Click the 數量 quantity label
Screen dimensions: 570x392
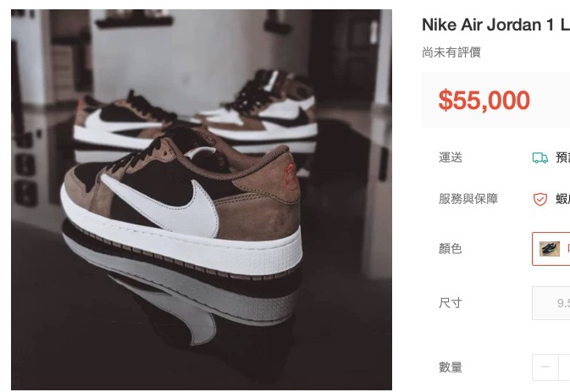click(451, 367)
